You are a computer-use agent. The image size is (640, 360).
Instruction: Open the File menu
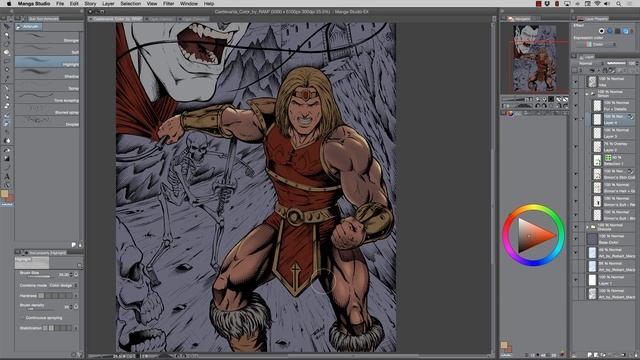click(60, 4)
